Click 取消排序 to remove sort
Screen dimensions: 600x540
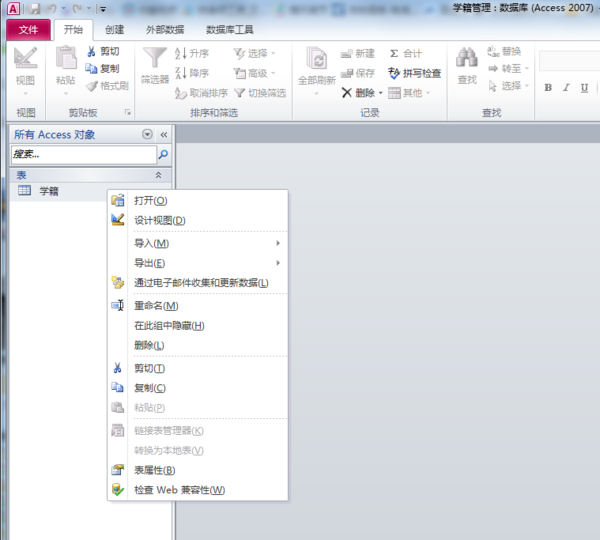point(201,93)
